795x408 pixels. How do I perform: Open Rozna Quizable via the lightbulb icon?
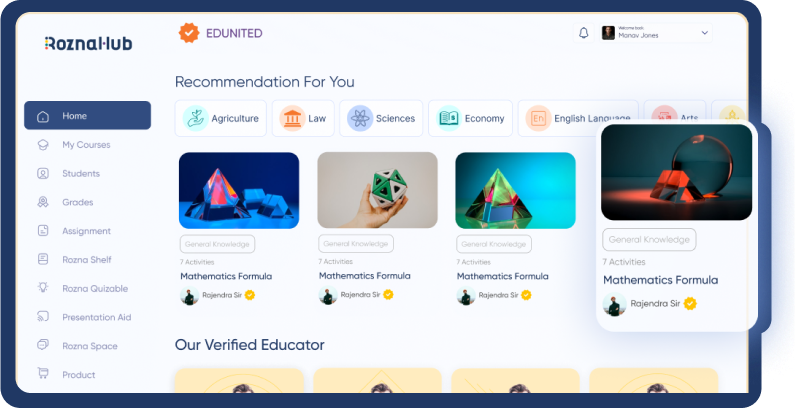pyautogui.click(x=43, y=288)
